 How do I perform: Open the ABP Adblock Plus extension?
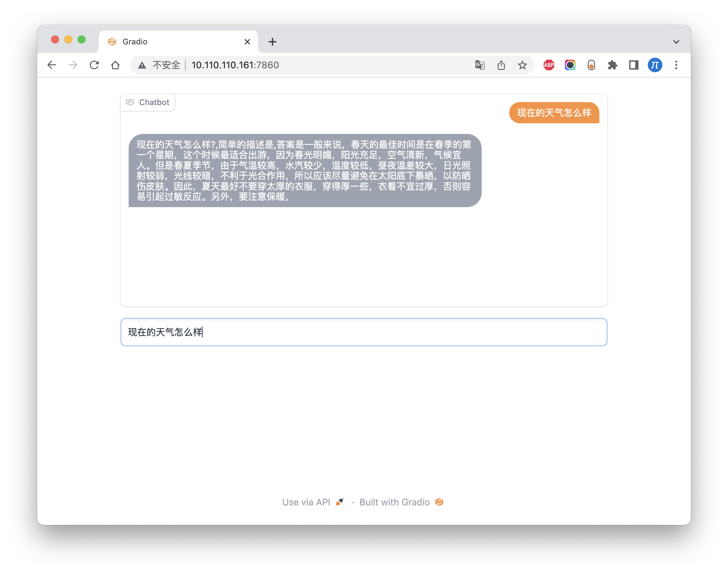549,65
